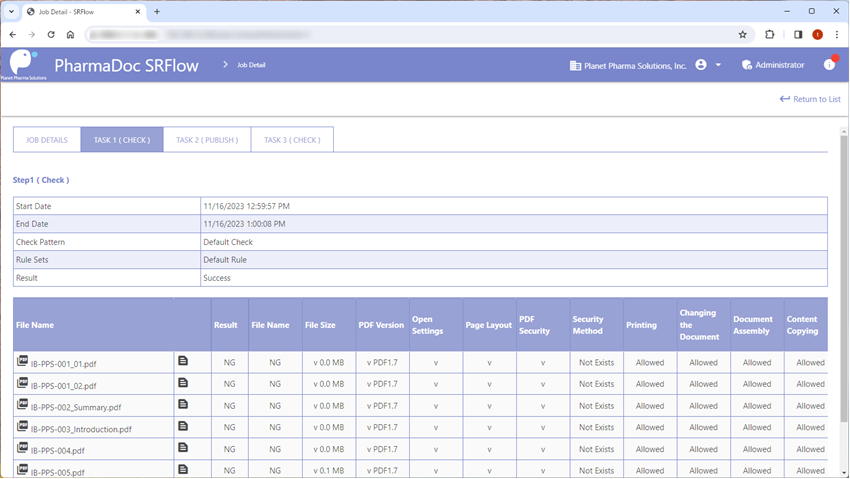This screenshot has height=479, width=850.
Task: Open the browser extensions puzzle icon
Action: pyautogui.click(x=769, y=35)
